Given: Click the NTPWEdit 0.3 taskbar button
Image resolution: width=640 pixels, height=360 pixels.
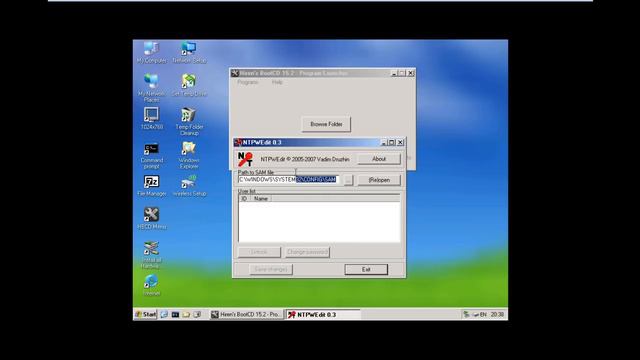Looking at the screenshot, I should click(323, 314).
